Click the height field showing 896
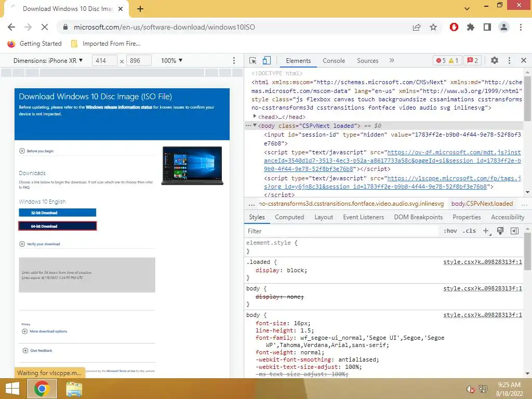The width and height of the screenshot is (532, 399). [139, 60]
